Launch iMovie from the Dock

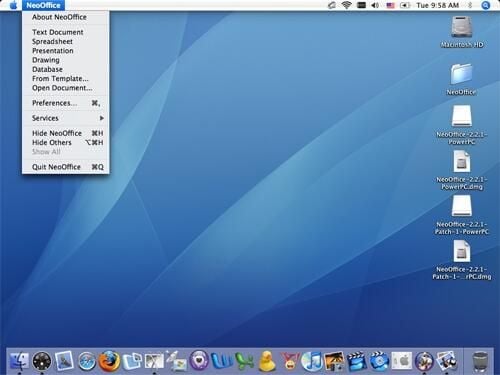coord(357,361)
